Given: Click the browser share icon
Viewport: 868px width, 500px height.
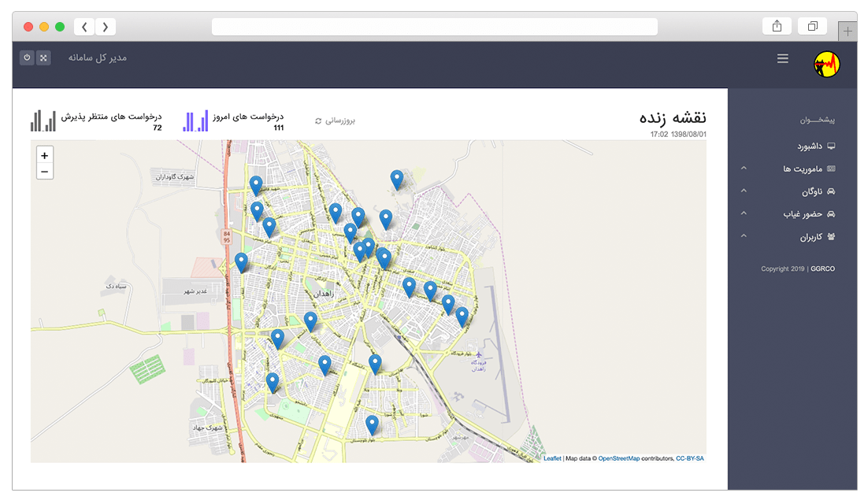Looking at the screenshot, I should tap(777, 26).
